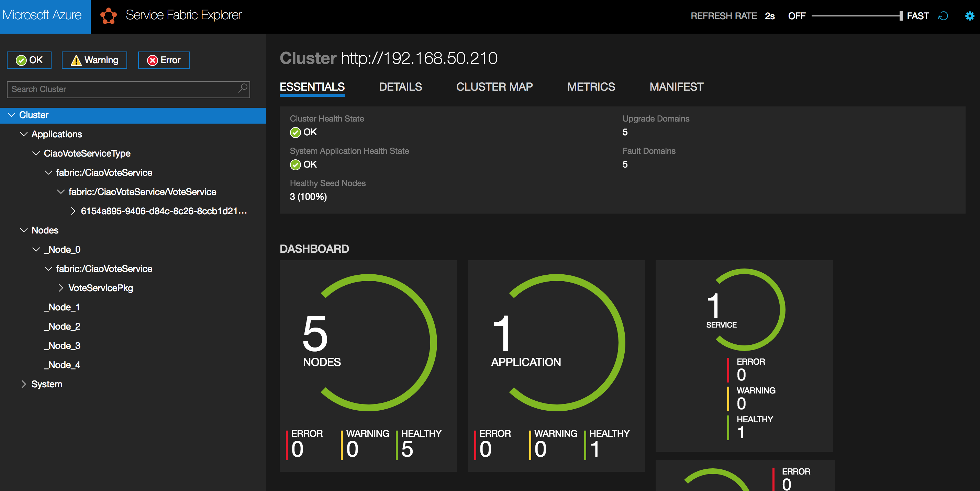Select VoteServicePkg in the tree
Image resolution: width=980 pixels, height=491 pixels.
coord(100,288)
